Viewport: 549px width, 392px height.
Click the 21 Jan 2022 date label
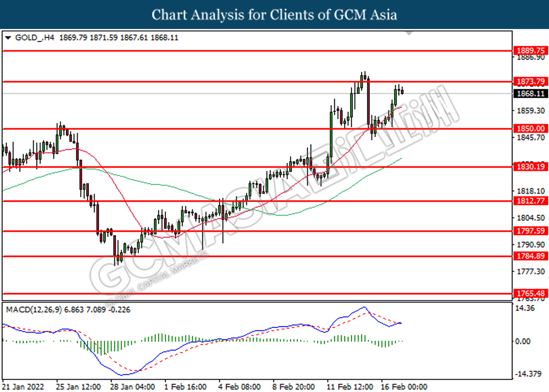(x=23, y=387)
